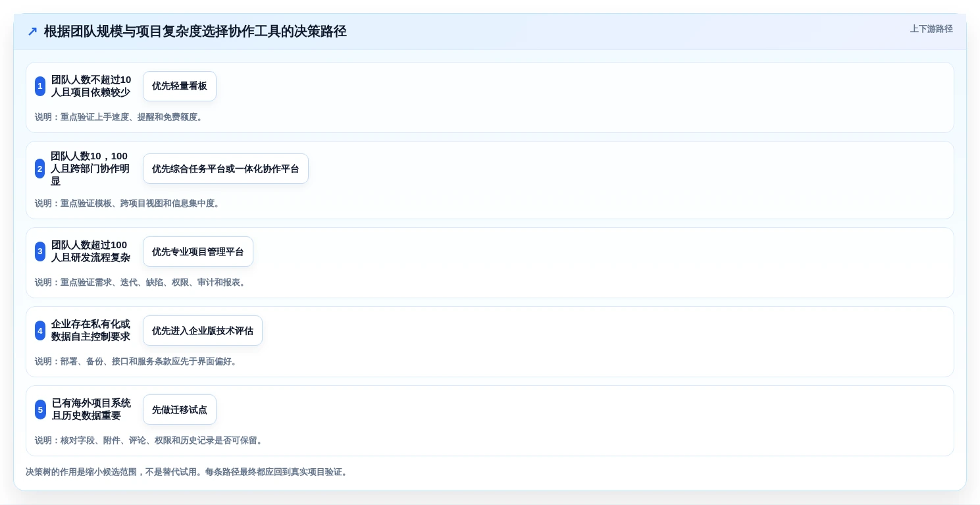Screen dimensions: 980x505
Task: Choose 优先进入企业版技术评估 button
Action: point(203,331)
